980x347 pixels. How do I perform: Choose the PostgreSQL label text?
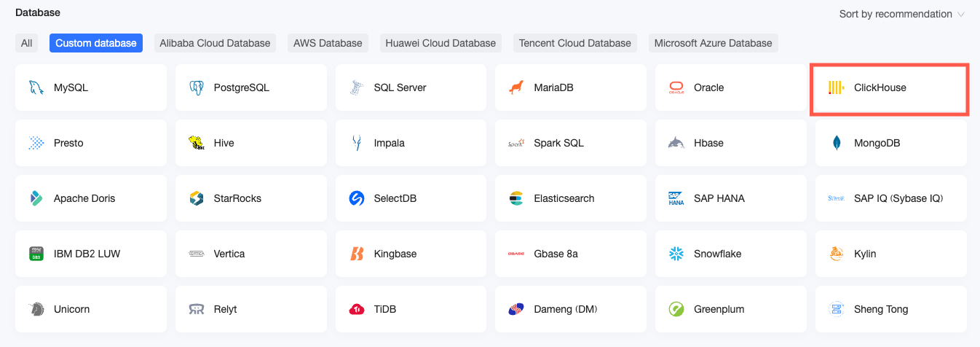(242, 87)
